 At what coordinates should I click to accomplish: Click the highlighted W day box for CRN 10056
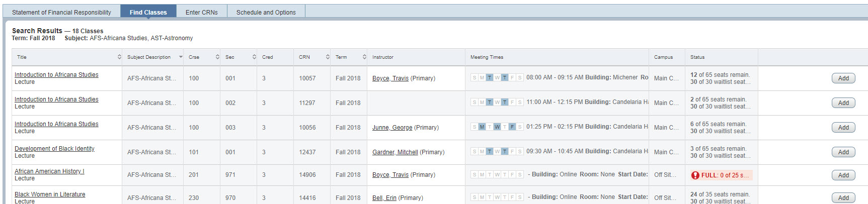(497, 127)
